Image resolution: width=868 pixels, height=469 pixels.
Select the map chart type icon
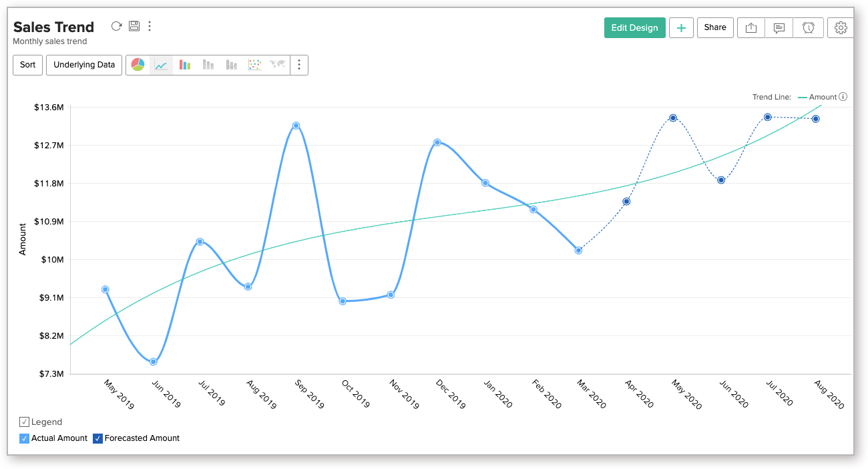[x=278, y=65]
